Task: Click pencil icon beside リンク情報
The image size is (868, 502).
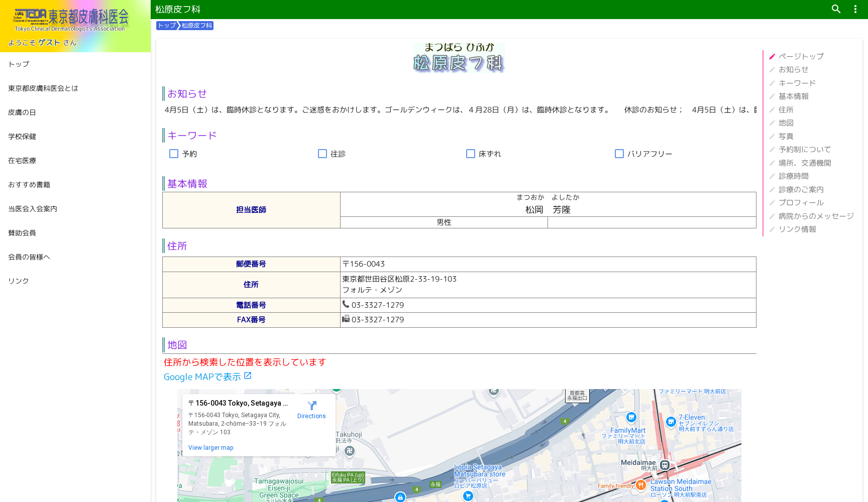Action: [772, 229]
